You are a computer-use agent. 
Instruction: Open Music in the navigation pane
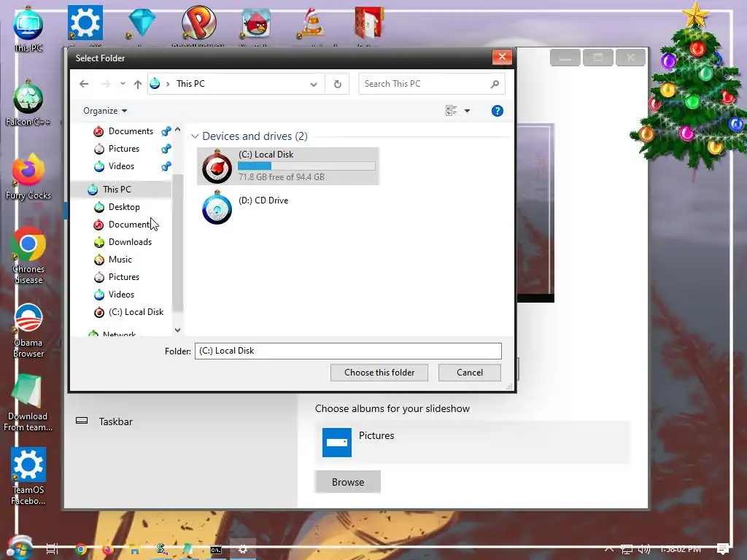(x=120, y=260)
